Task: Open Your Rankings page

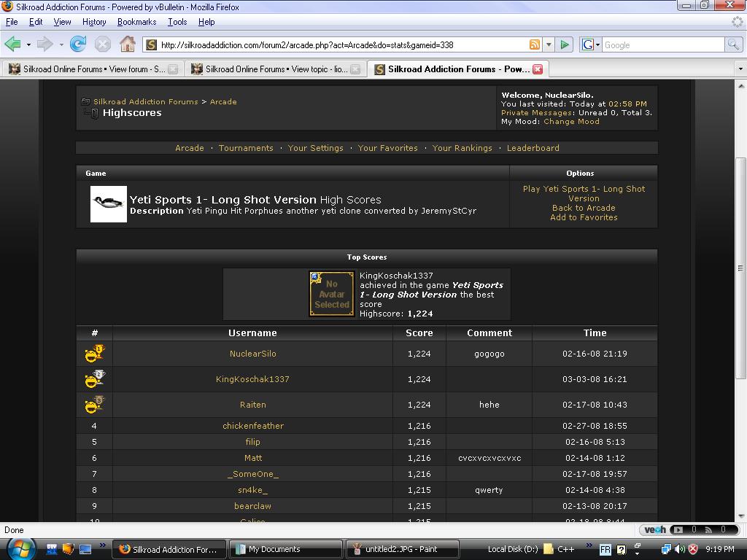Action: click(x=462, y=148)
